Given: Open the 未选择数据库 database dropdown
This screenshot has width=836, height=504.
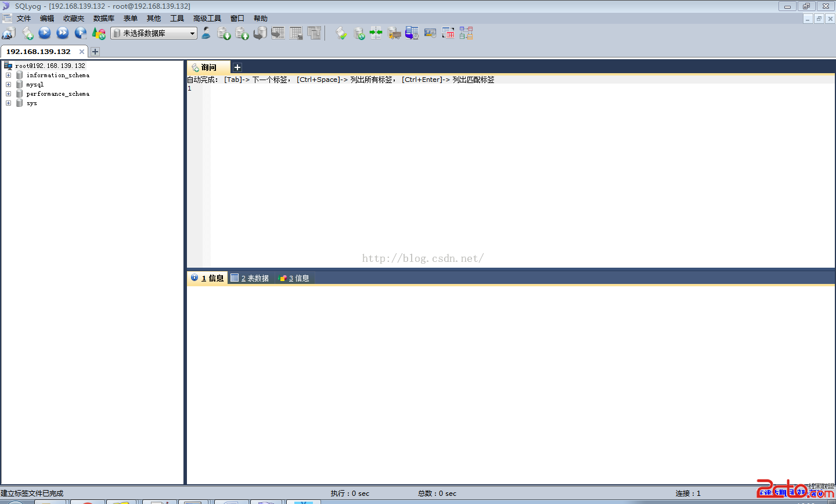Looking at the screenshot, I should tap(154, 33).
